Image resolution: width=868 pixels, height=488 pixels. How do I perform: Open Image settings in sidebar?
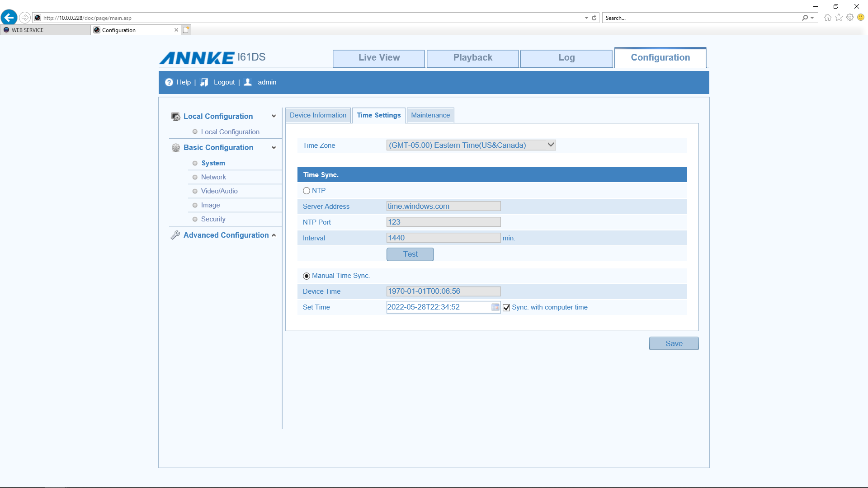(x=211, y=205)
